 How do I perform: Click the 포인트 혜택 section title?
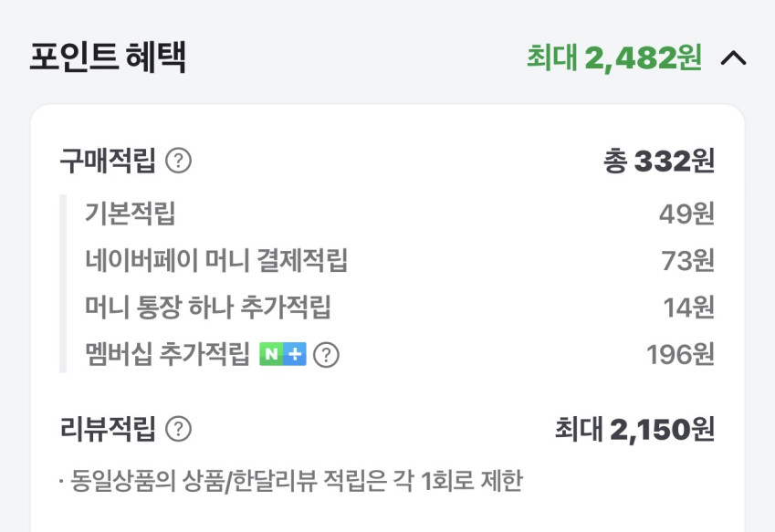[x=108, y=58]
